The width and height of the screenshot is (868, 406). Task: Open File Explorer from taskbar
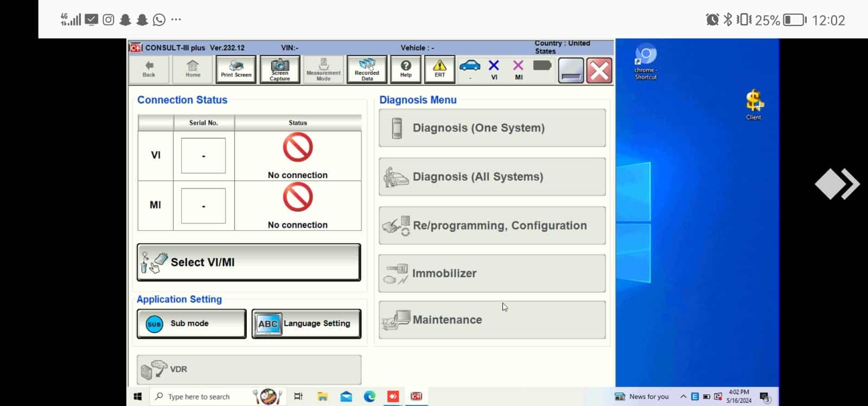tap(322, 397)
